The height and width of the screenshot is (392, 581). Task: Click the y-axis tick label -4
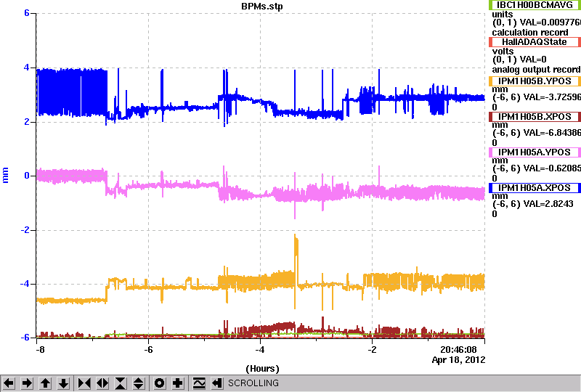click(25, 284)
